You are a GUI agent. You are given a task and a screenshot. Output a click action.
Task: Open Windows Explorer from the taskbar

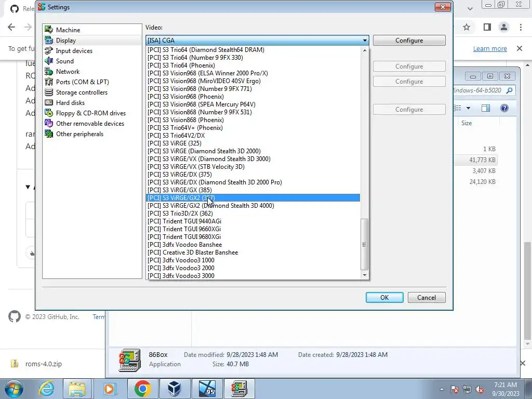pyautogui.click(x=77, y=389)
